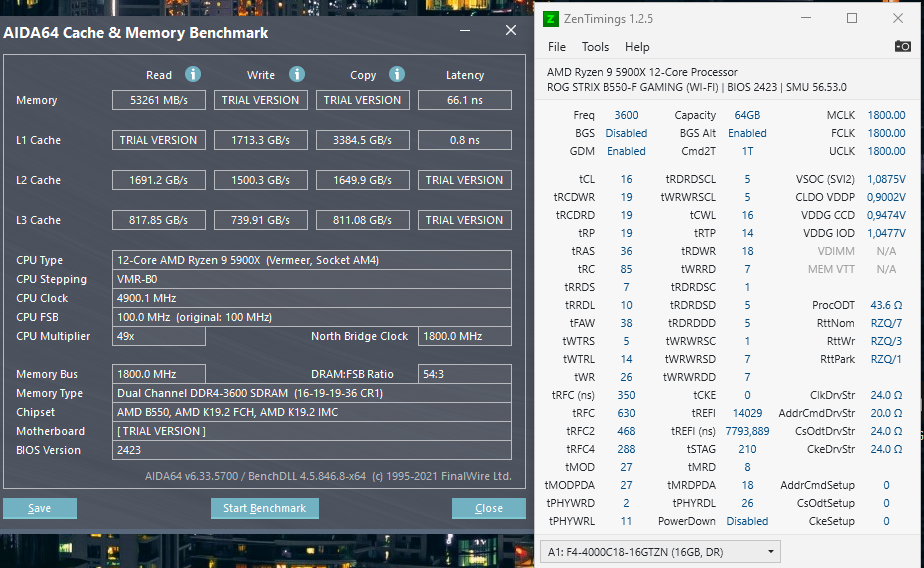Image resolution: width=924 pixels, height=568 pixels.
Task: Click the Read info icon in AIDA64
Action: tap(193, 74)
